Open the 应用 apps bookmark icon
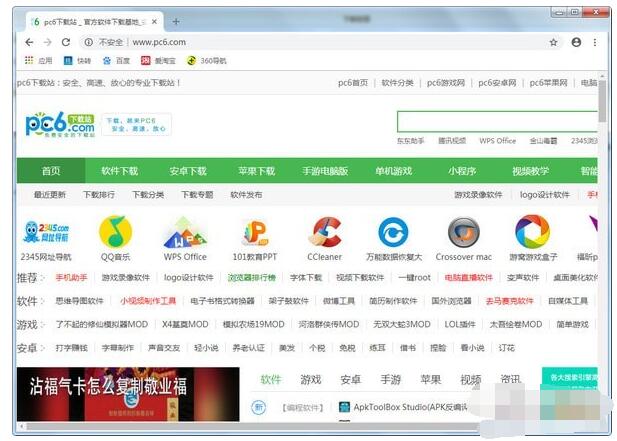This screenshot has height=441, width=617. point(29,60)
